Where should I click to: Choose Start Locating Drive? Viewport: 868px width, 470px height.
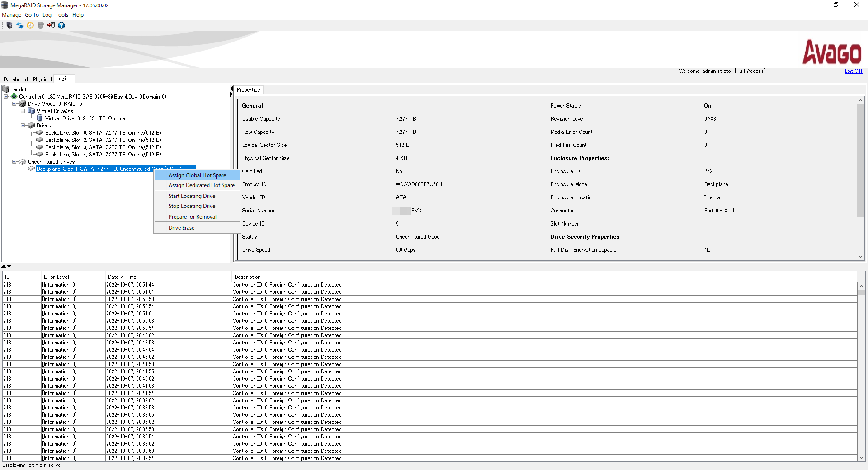[x=197, y=196]
